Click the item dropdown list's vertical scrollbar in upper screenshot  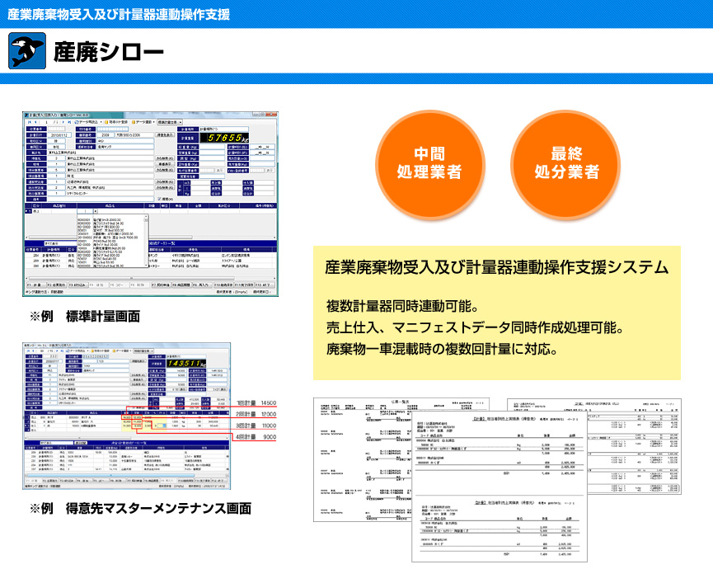(146, 241)
